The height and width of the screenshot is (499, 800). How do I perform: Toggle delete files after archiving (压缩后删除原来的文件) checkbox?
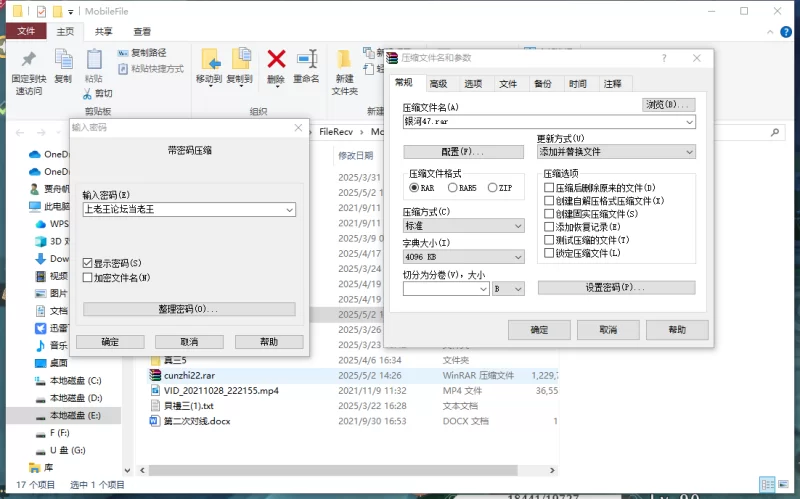549,188
